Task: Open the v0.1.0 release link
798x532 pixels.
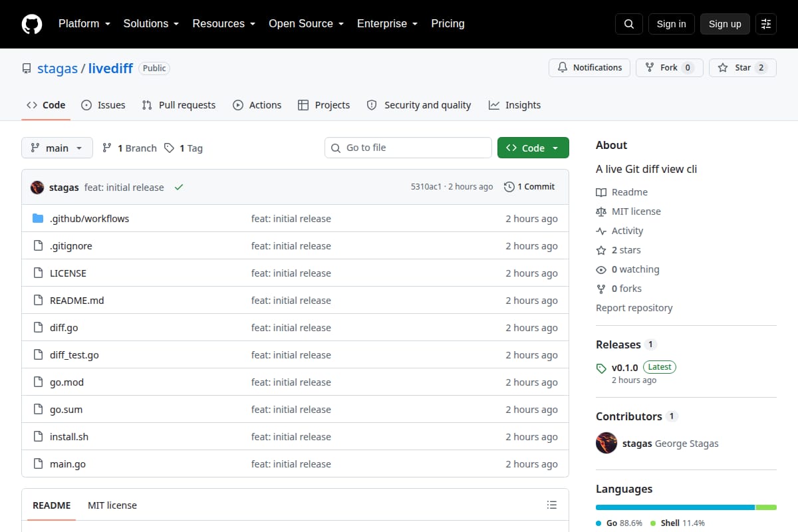Action: tap(624, 368)
